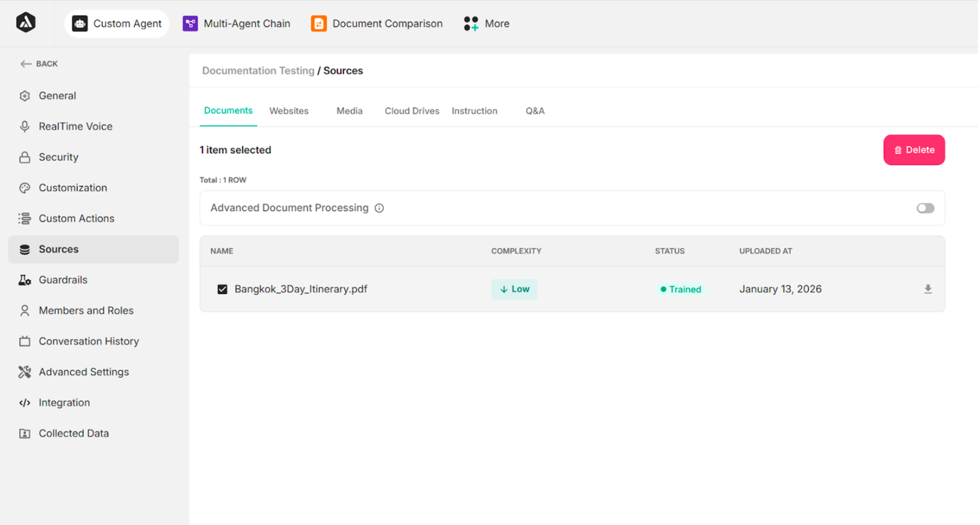
Task: Open Multi-Agent Chain from top bar
Action: pyautogui.click(x=236, y=24)
